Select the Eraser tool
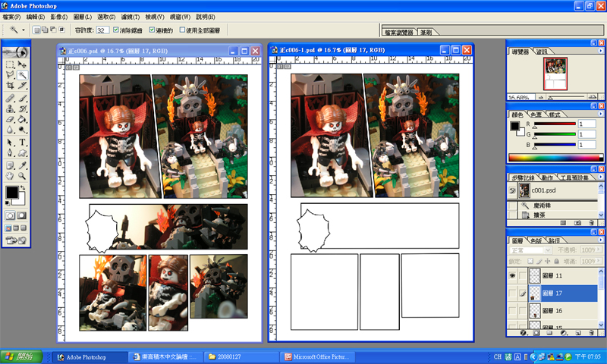 [x=10, y=119]
